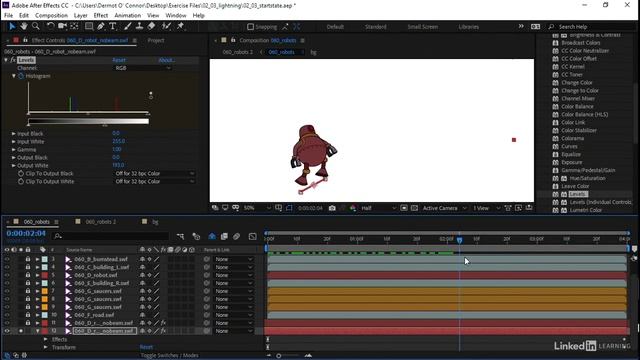
Task: Click Toggle Switches / Modes button
Action: (169, 356)
